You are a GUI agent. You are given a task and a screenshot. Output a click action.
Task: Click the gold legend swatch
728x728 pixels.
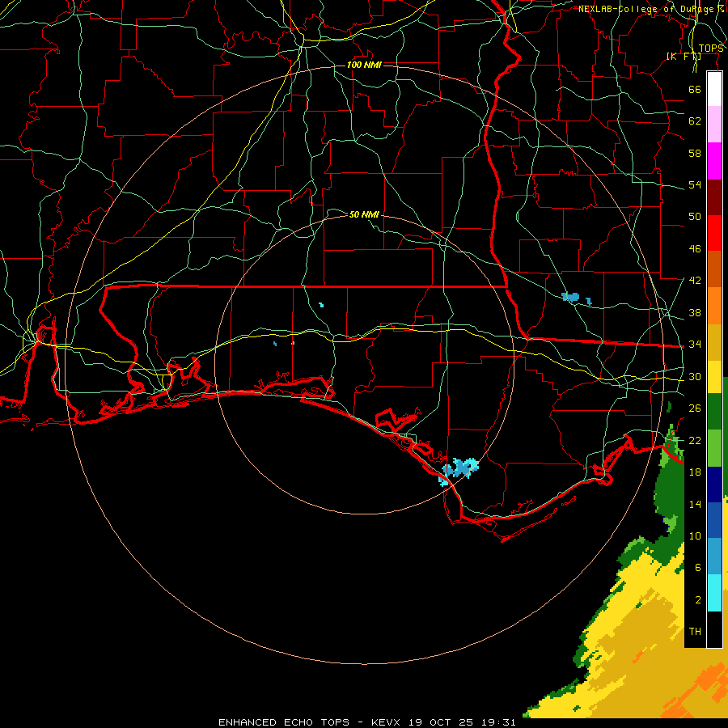pos(714,341)
